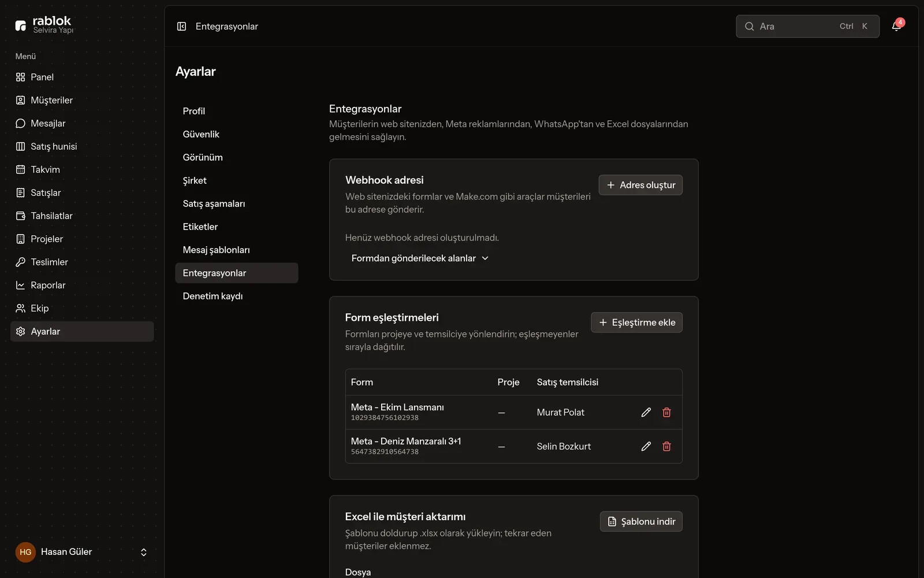The width and height of the screenshot is (924, 578).
Task: Open Şirket settings tab
Action: 237,180
